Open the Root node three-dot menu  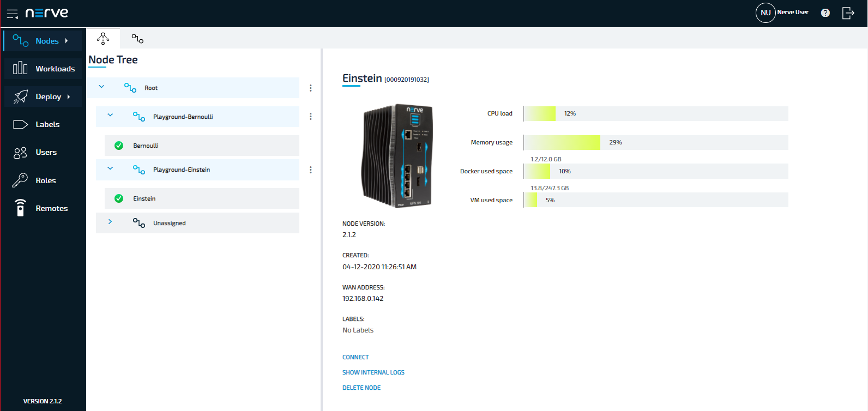click(x=311, y=88)
